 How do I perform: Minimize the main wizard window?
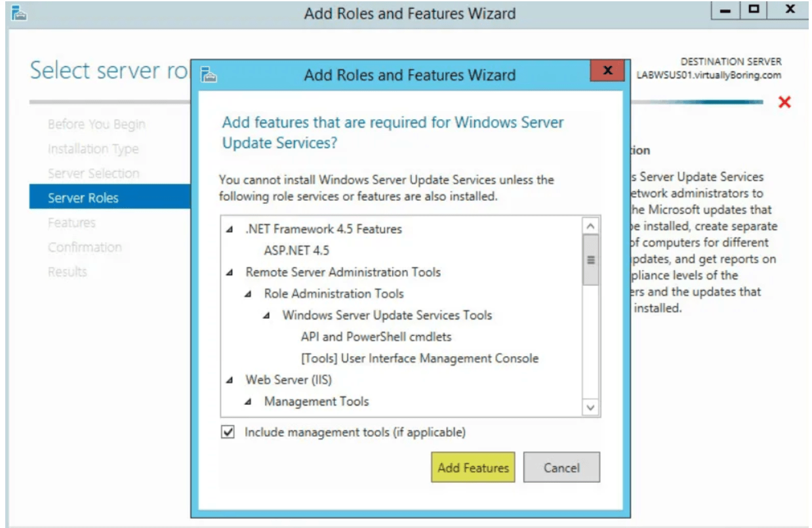(726, 10)
